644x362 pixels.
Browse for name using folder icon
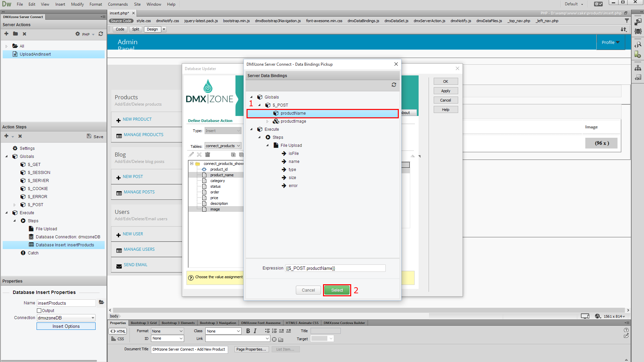(x=101, y=302)
